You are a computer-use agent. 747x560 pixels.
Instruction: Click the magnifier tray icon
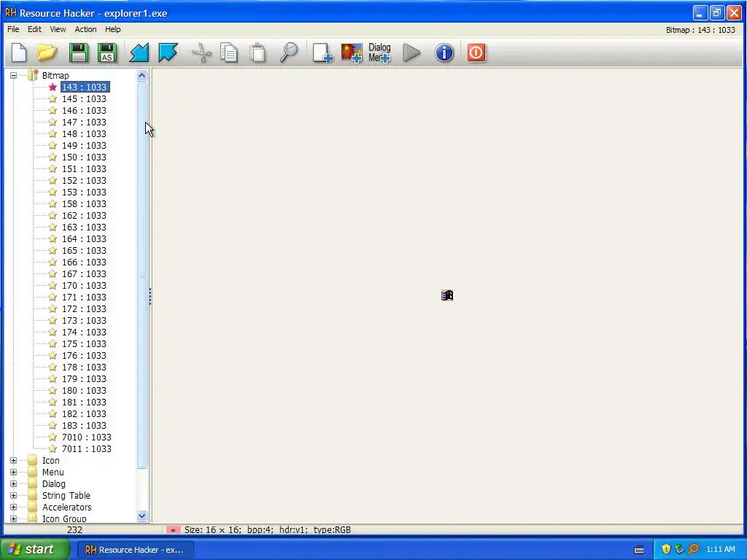[694, 549]
